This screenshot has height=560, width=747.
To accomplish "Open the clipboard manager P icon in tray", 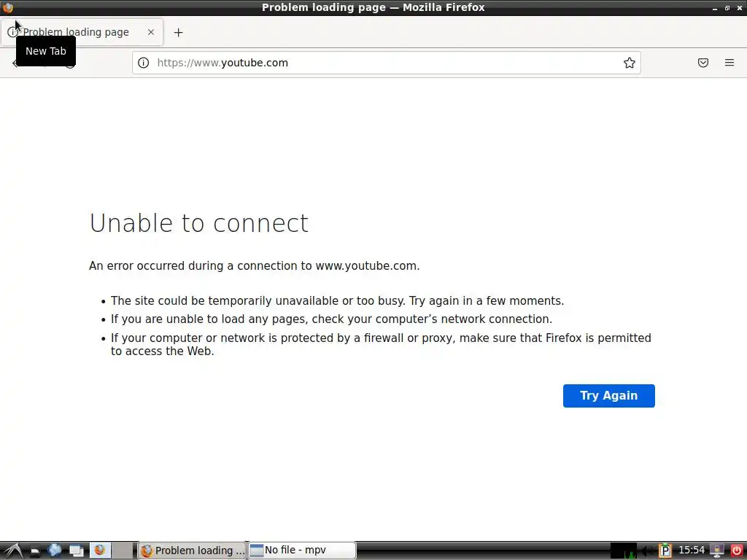I will coord(665,551).
